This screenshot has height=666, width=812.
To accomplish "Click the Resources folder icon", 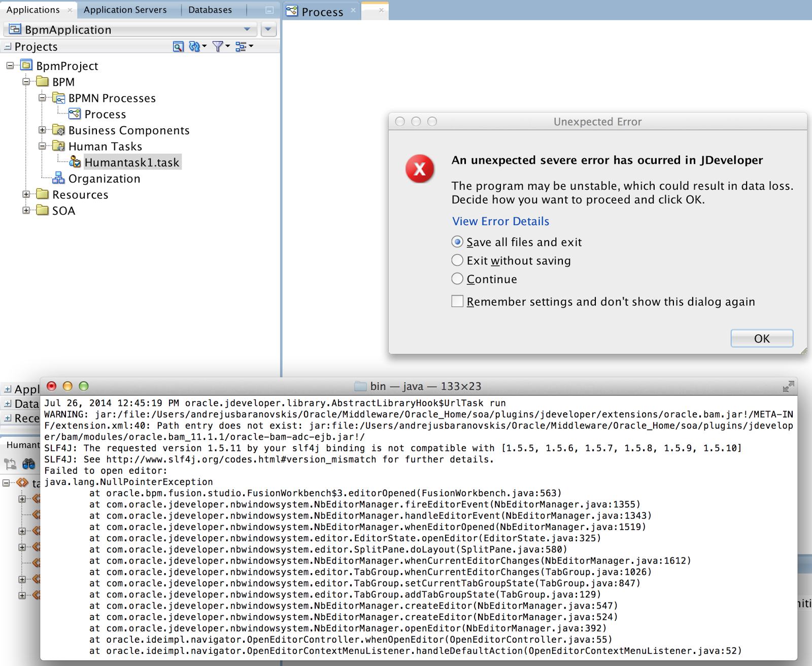I will coord(43,194).
